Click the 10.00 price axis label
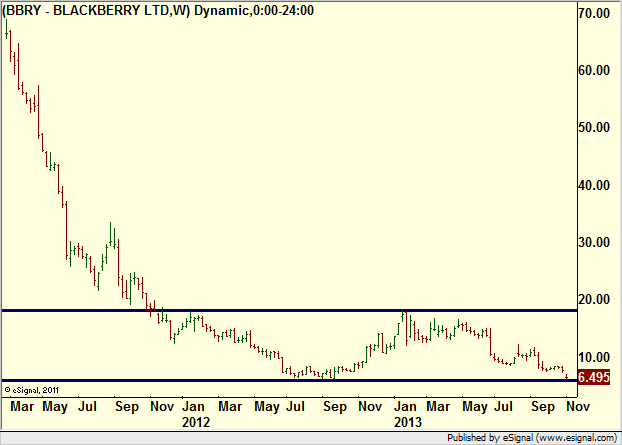 tap(594, 357)
